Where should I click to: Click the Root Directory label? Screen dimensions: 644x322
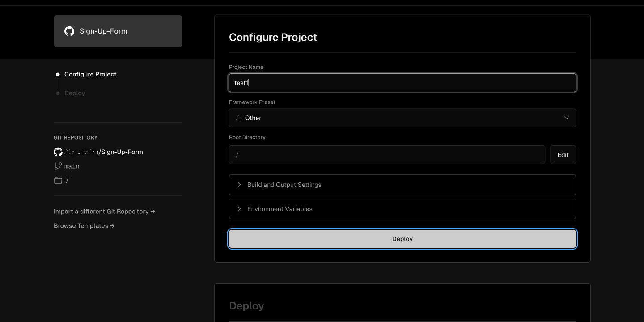(247, 137)
